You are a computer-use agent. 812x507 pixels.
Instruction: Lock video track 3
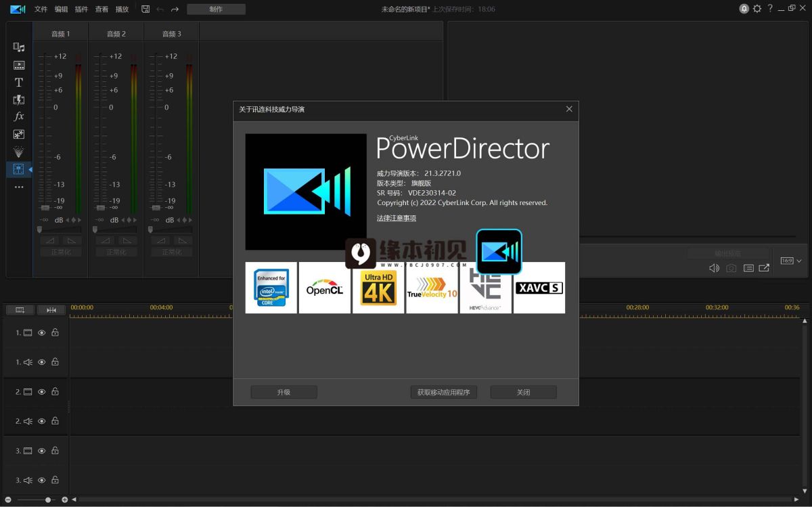[x=55, y=451]
